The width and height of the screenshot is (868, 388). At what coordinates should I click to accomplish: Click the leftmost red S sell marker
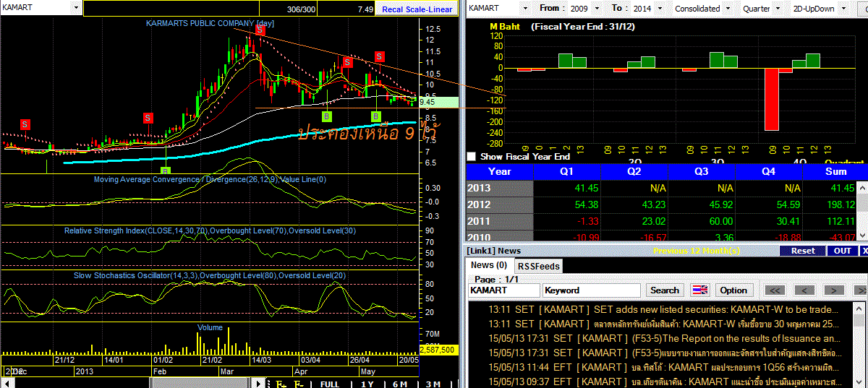[x=25, y=124]
